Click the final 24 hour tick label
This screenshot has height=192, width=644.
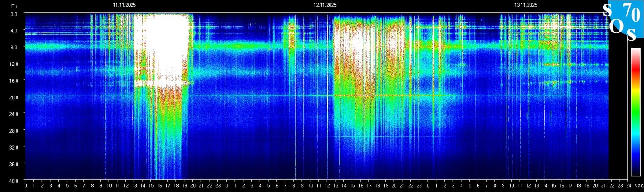point(628,186)
